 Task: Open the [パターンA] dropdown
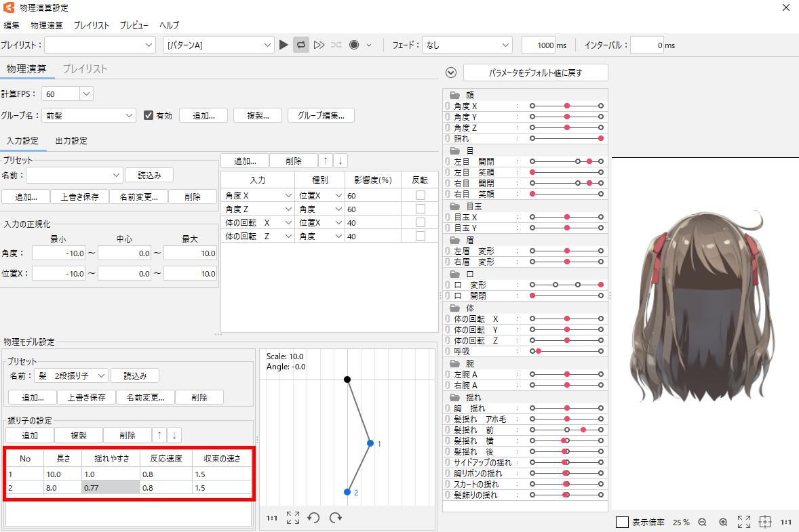[218, 45]
